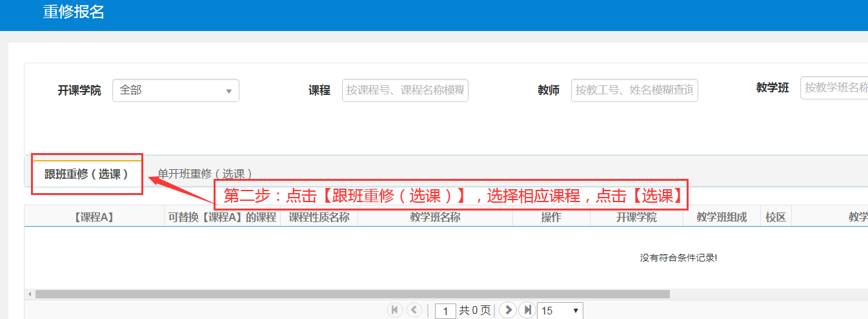Screen dimensions: 868x319
Task: Click the page number input box
Action: [x=445, y=311]
